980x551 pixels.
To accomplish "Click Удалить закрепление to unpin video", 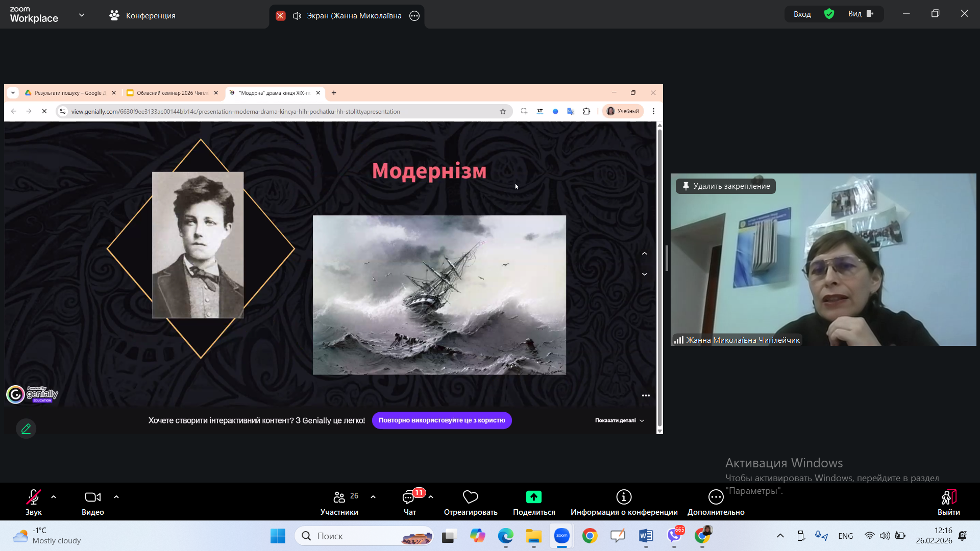I will 726,186.
